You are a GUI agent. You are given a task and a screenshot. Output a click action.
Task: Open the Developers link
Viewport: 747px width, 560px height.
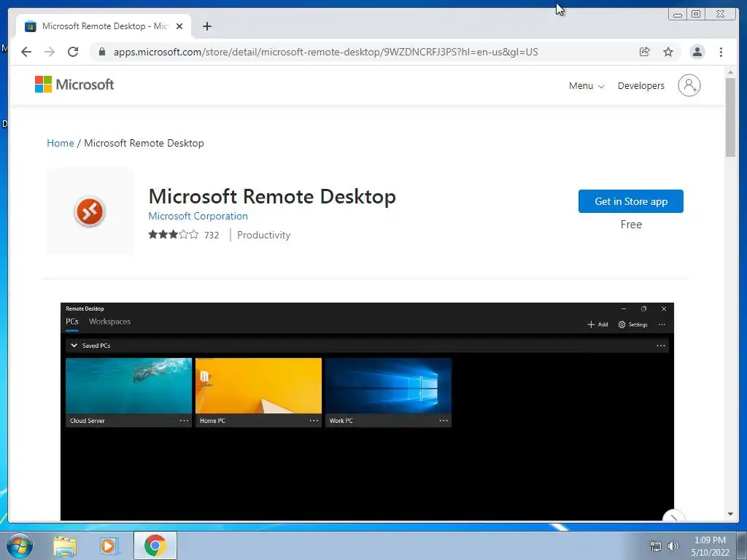point(640,86)
